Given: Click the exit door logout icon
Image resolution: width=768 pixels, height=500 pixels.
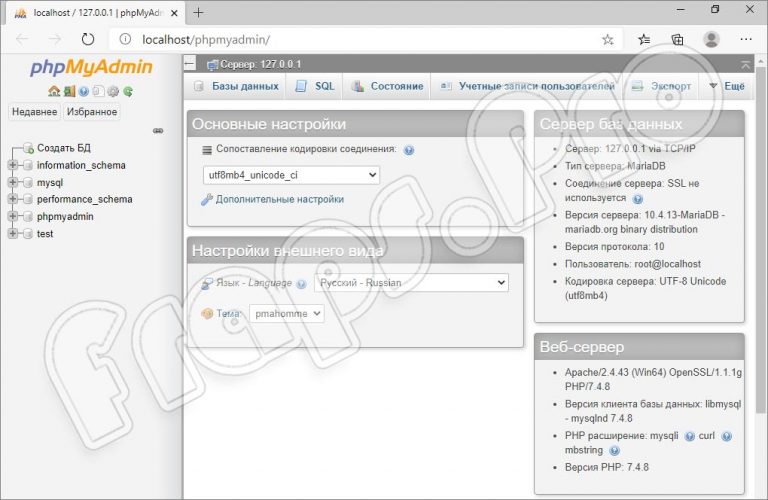Looking at the screenshot, I should pyautogui.click(x=69, y=91).
